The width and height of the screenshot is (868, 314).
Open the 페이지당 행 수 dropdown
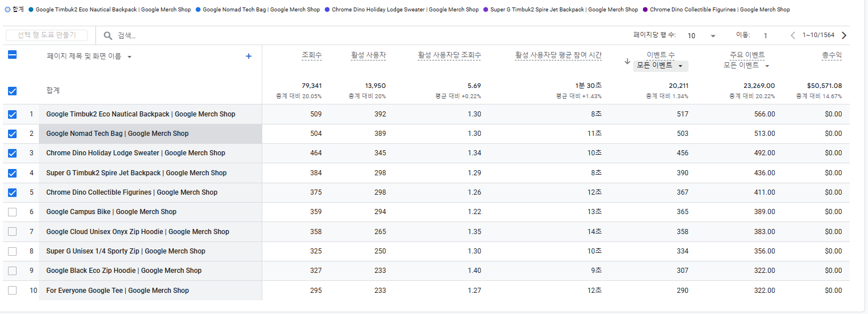pyautogui.click(x=701, y=35)
